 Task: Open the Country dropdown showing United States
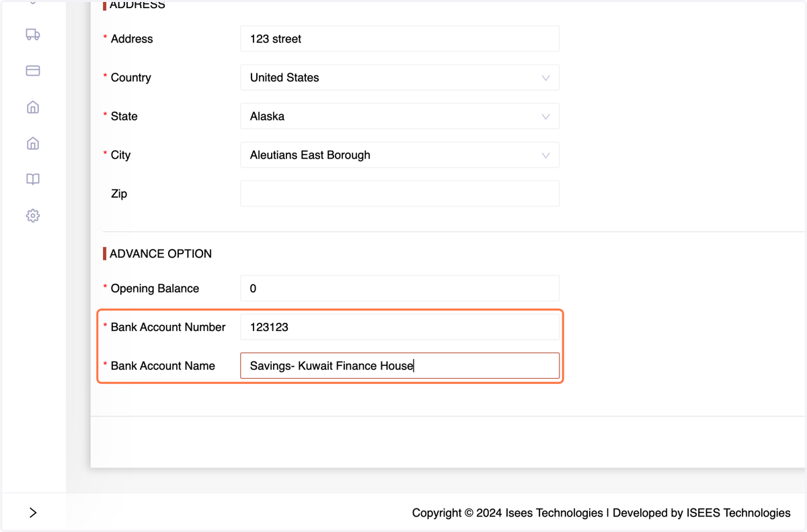(399, 77)
